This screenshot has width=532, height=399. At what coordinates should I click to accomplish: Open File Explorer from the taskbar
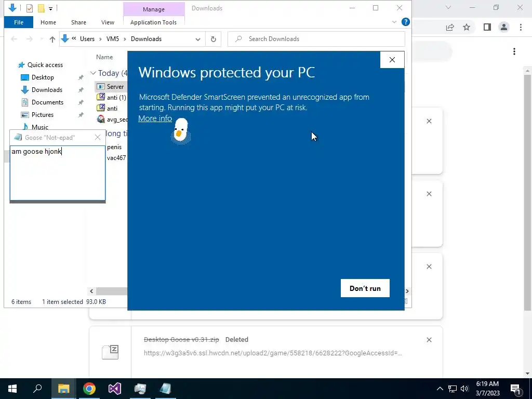[63, 389]
